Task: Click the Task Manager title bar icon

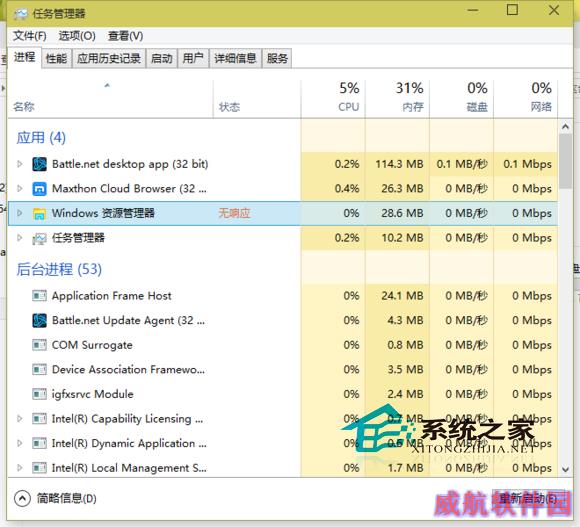Action: click(20, 14)
